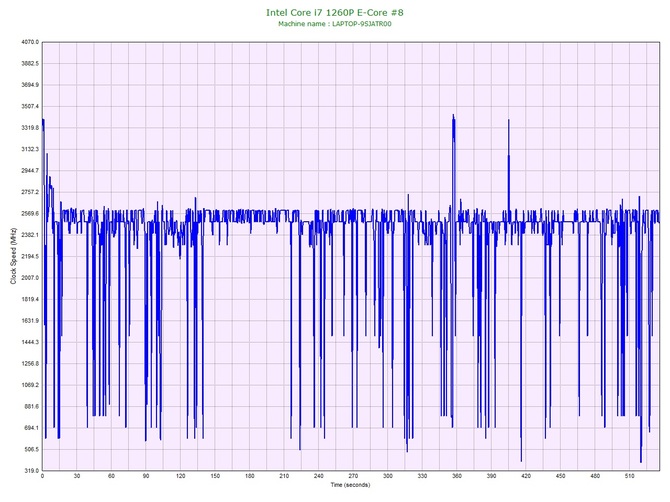This screenshot has width=670, height=502.
Task: Click the chart title 'Intel Core i7 1260P E-Core #8'
Action: [x=335, y=12]
